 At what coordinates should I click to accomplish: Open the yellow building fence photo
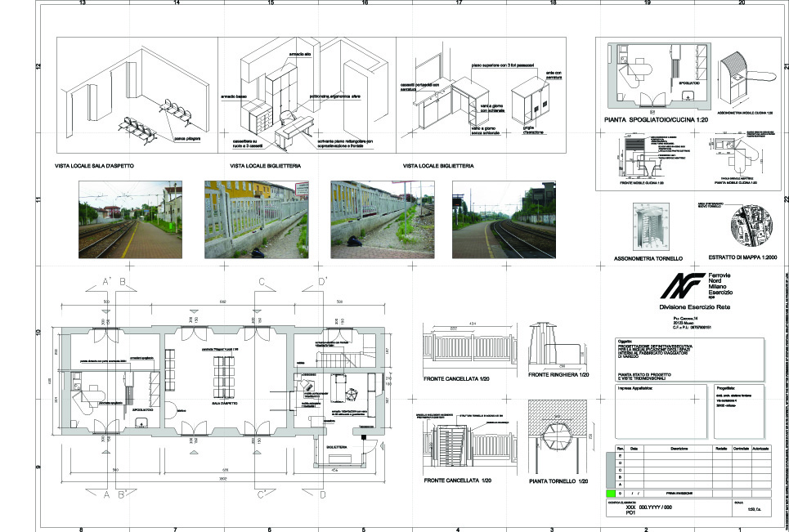[254, 219]
